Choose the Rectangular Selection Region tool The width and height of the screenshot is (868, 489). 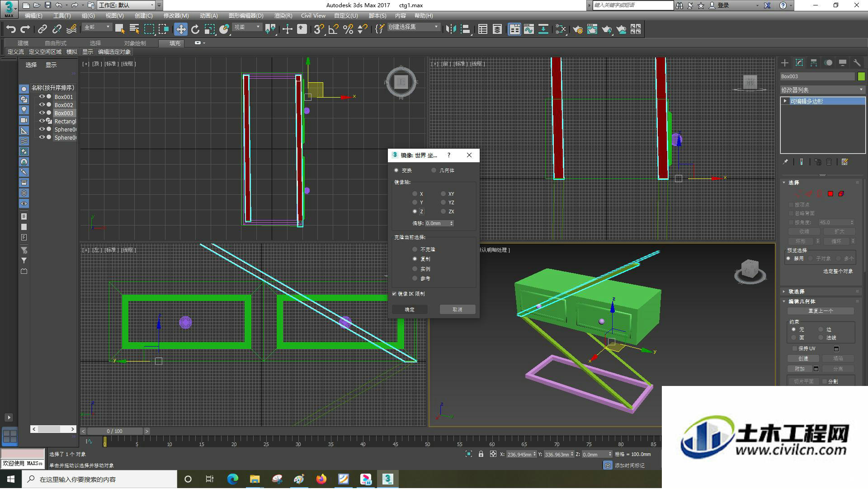[x=149, y=29]
